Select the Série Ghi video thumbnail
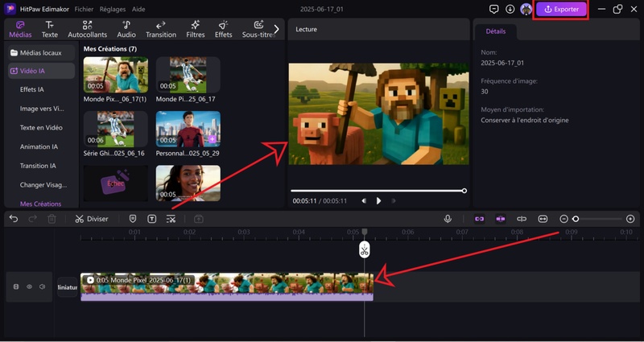 pyautogui.click(x=116, y=129)
